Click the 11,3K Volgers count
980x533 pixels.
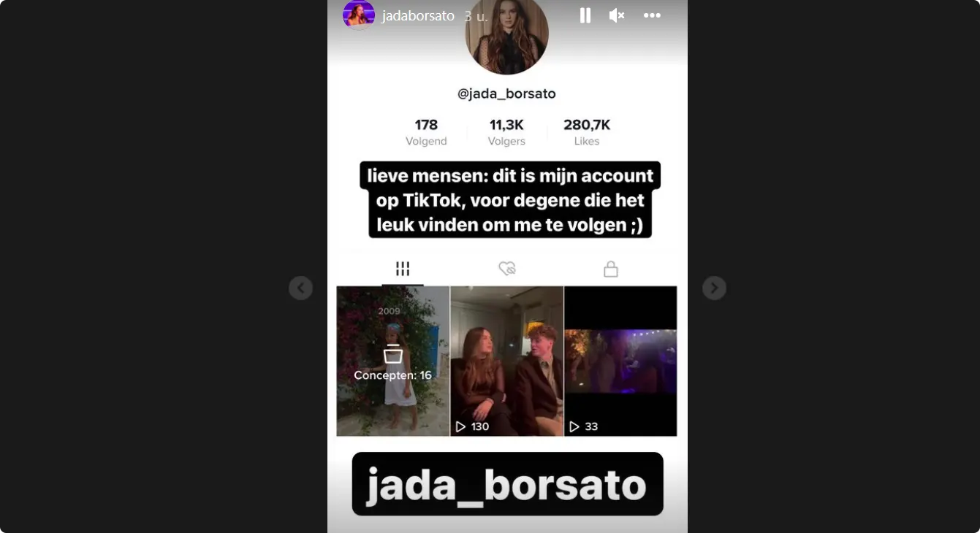click(506, 132)
